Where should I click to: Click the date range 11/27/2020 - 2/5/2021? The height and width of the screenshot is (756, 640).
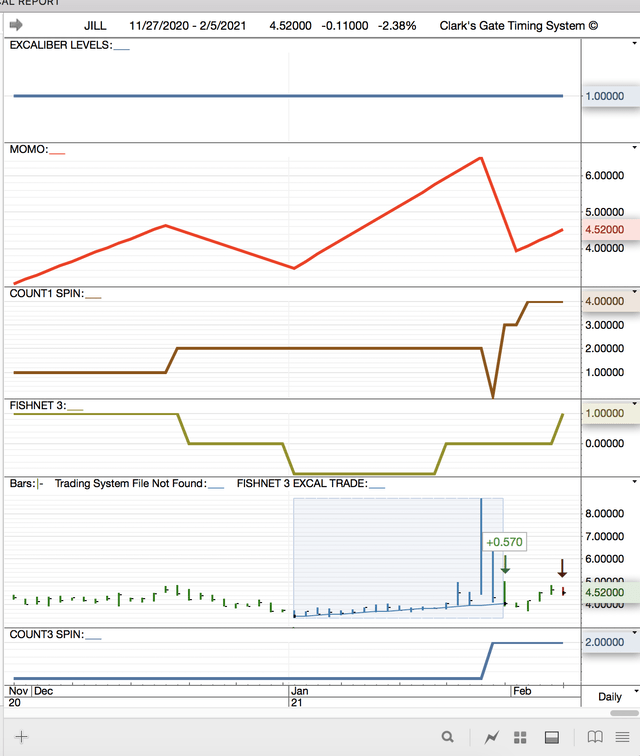(188, 26)
